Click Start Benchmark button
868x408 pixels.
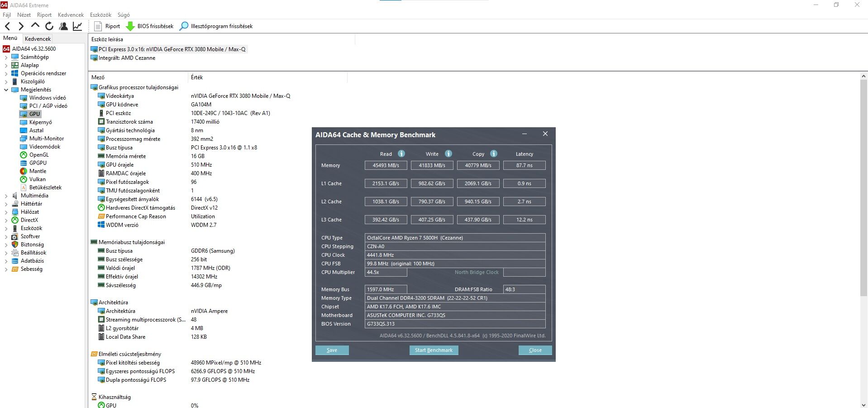(434, 350)
